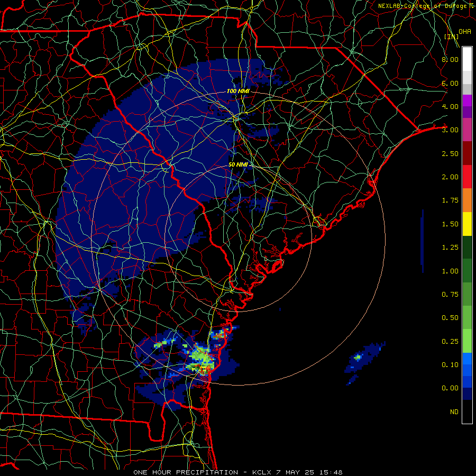The height and width of the screenshot is (476, 476).
Task: Click the 1.00 legend value
Action: 450,271
